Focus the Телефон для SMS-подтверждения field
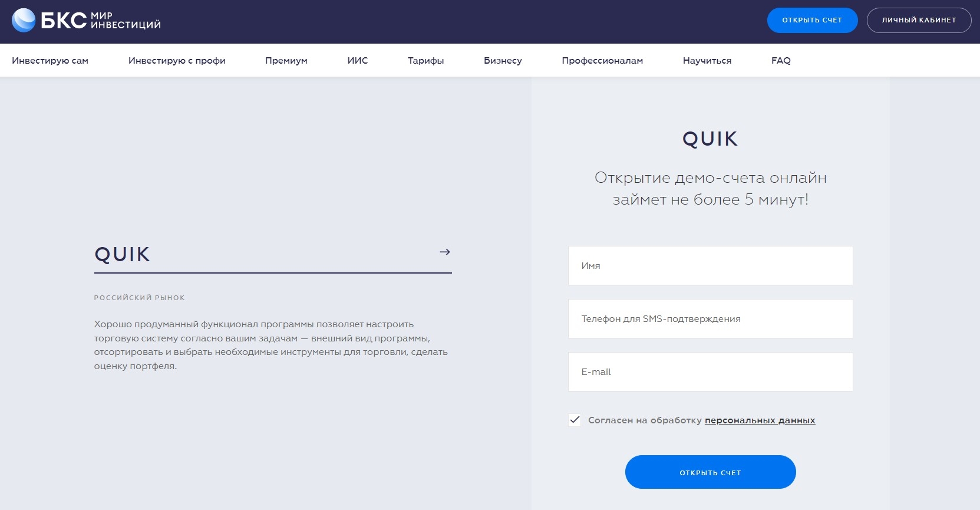The height and width of the screenshot is (510, 980). click(x=710, y=318)
